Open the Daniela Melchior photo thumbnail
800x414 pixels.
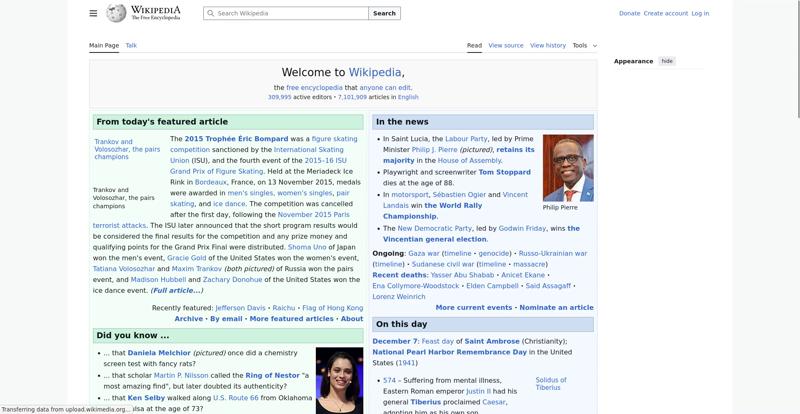338,380
